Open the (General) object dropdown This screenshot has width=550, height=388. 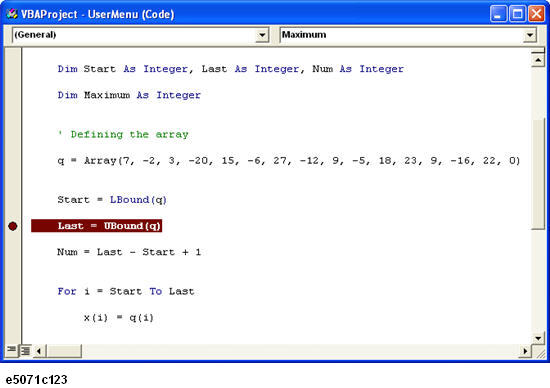[x=262, y=35]
